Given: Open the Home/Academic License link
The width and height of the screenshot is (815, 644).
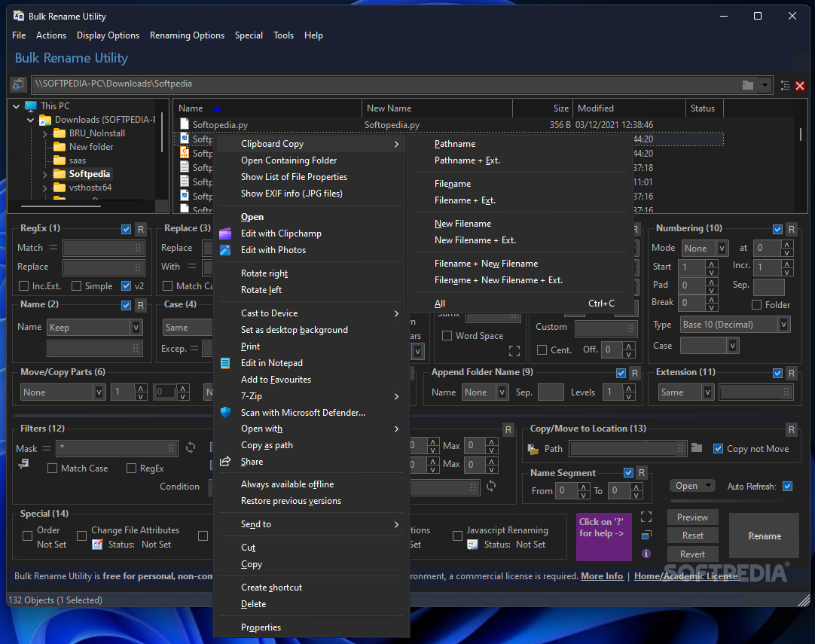Looking at the screenshot, I should tap(685, 576).
